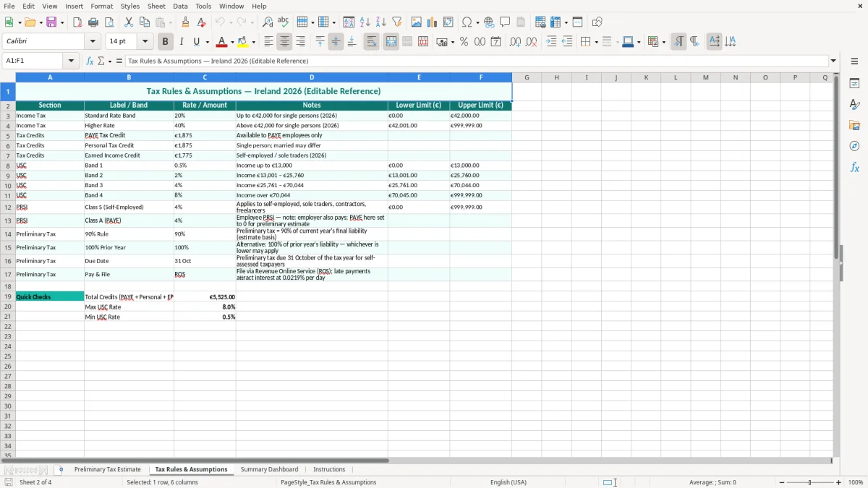The height and width of the screenshot is (488, 868).
Task: Toggle Merge and Center Cells
Action: [x=391, y=42]
